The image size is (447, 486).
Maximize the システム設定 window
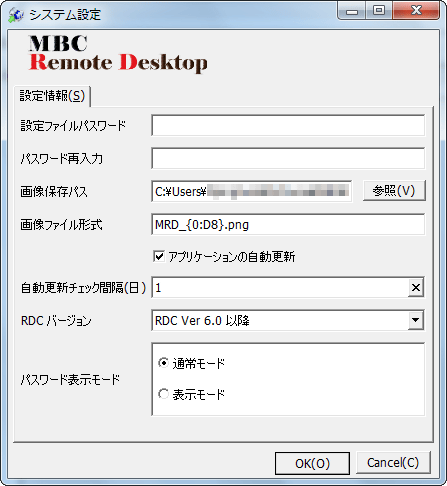tap(379, 11)
